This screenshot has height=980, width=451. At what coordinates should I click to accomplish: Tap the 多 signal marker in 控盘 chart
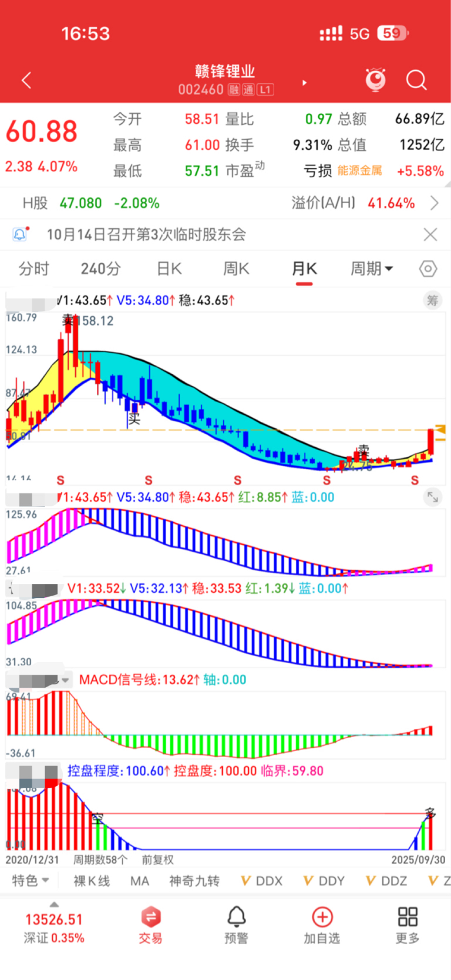430,813
